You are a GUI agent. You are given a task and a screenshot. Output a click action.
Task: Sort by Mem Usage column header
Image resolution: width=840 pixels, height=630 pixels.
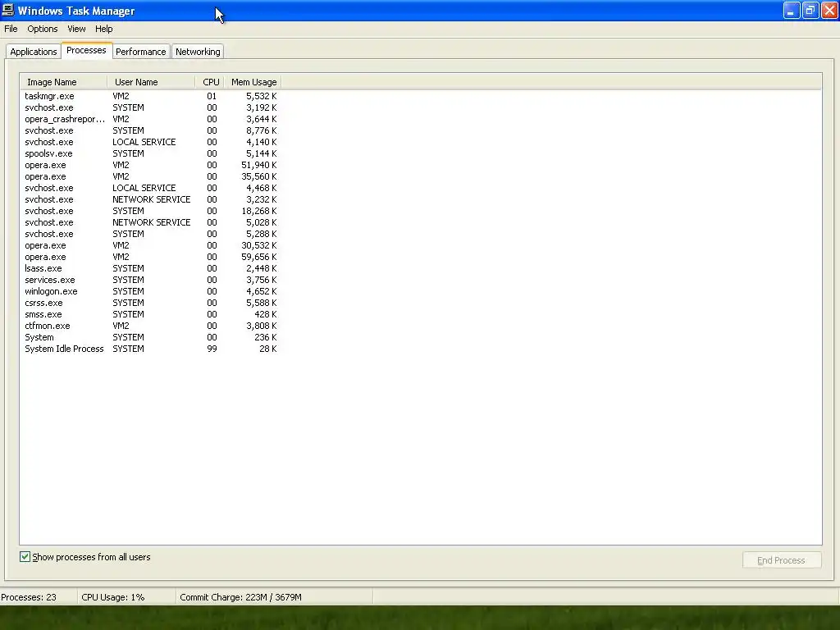click(253, 82)
